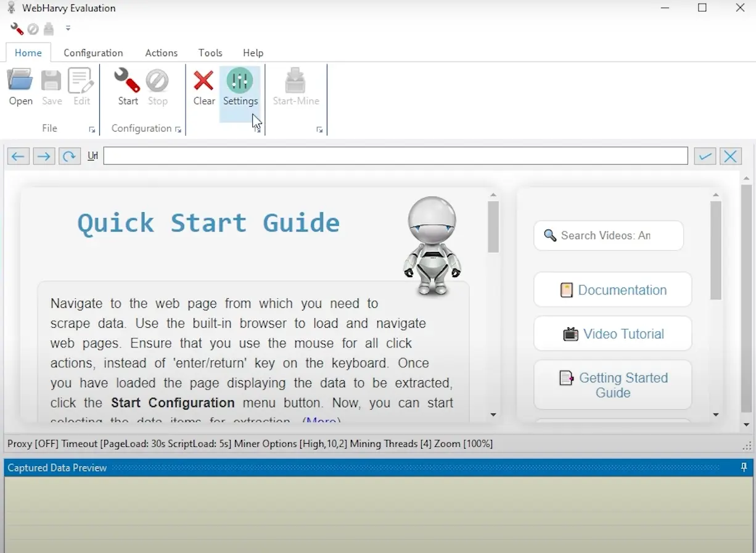Reload the page with the refresh icon
756x553 pixels.
[70, 156]
